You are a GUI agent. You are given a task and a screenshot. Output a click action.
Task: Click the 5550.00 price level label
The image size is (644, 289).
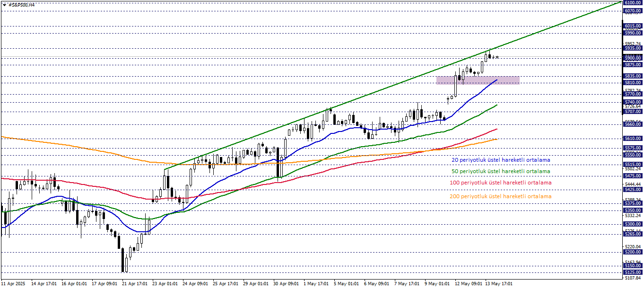tap(633, 155)
